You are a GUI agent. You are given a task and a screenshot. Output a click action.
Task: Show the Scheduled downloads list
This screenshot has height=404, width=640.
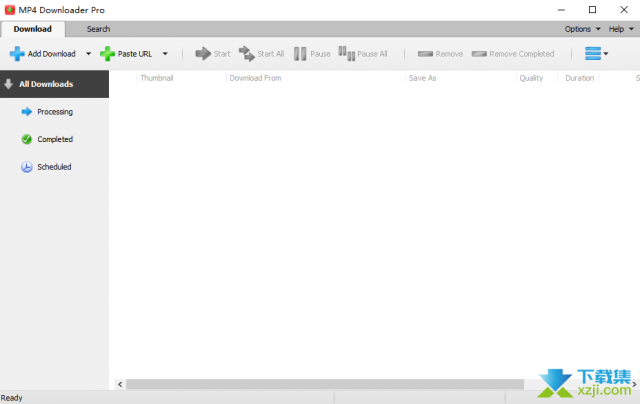coord(54,167)
